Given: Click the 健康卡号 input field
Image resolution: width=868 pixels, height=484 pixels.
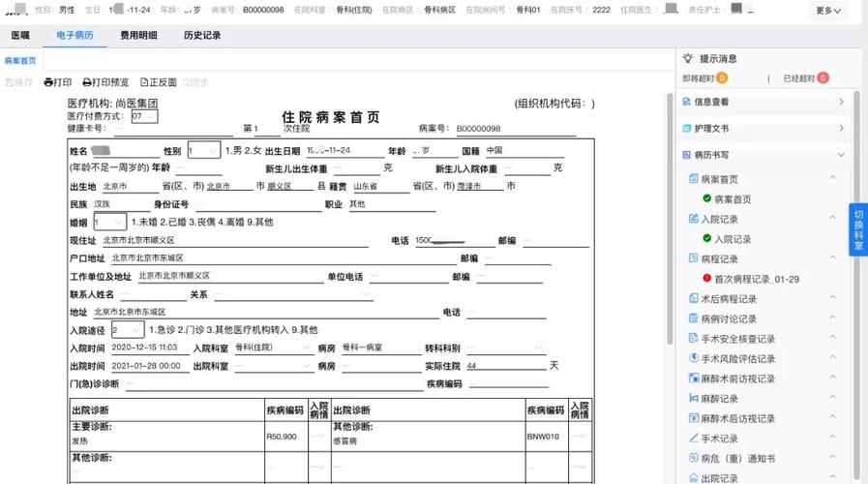Looking at the screenshot, I should coord(174,129).
